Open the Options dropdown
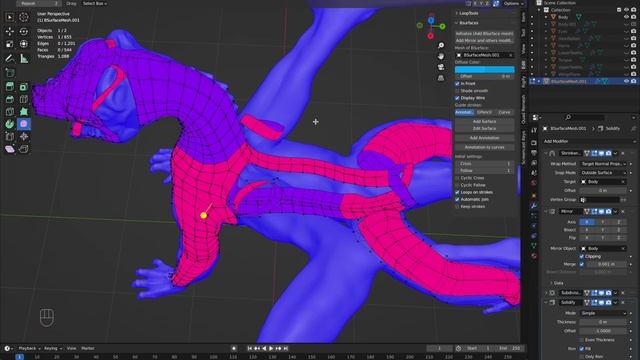 [x=513, y=3]
